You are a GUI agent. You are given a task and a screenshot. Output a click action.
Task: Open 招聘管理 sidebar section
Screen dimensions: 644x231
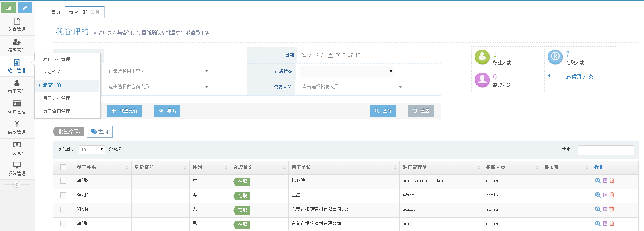tap(17, 46)
